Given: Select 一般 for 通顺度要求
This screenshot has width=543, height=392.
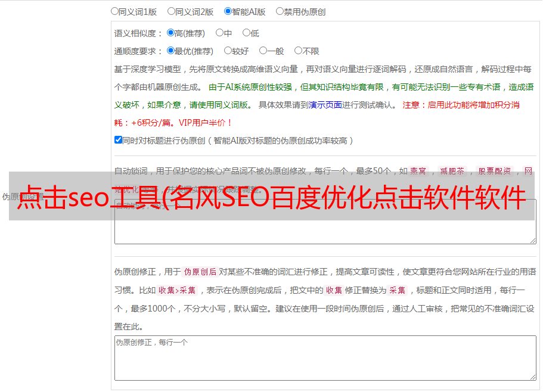Looking at the screenshot, I should point(263,51).
